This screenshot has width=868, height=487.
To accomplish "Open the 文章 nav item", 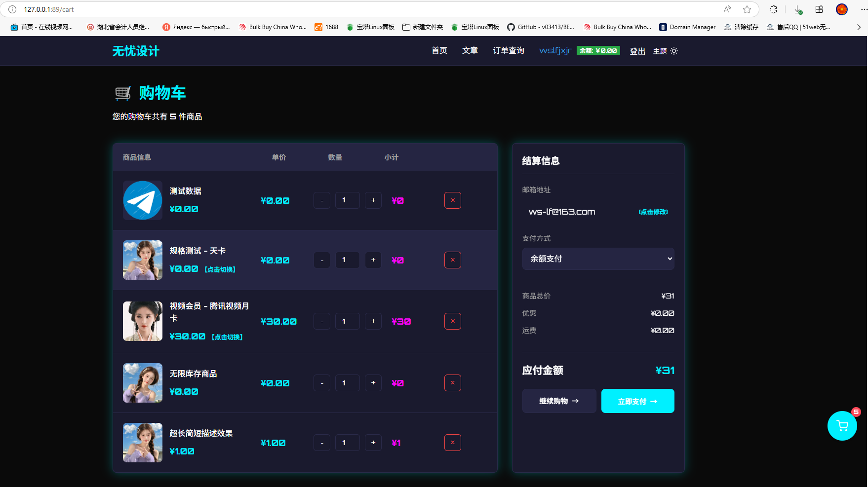I will (x=470, y=50).
